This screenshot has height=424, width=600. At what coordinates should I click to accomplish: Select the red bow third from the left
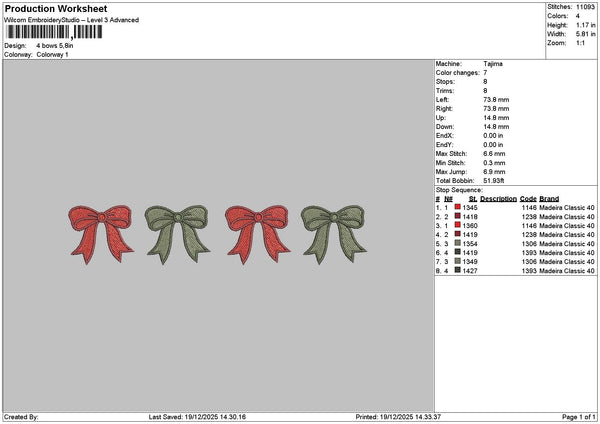(258, 234)
